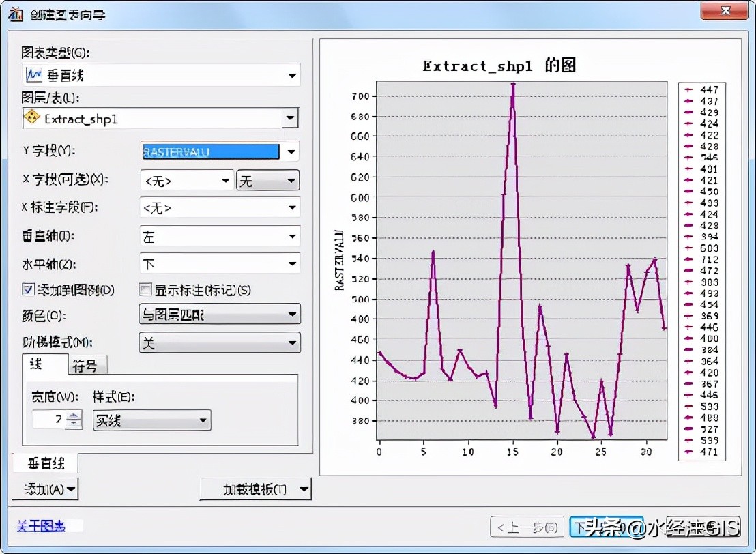Switch to the 线 tab
The image size is (756, 554).
(x=45, y=364)
